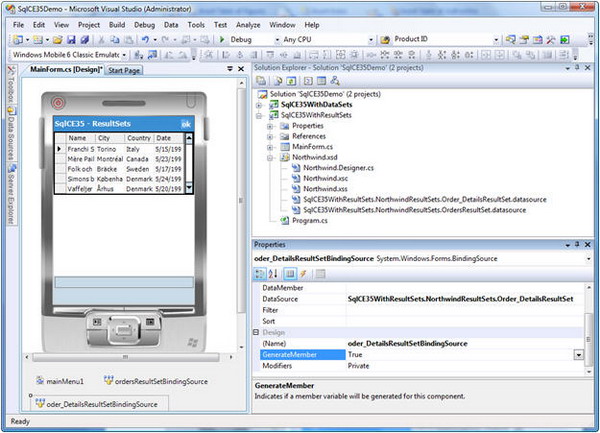Screen dimensions: 600x433
Task: Open the Analyze menu
Action: coord(248,25)
